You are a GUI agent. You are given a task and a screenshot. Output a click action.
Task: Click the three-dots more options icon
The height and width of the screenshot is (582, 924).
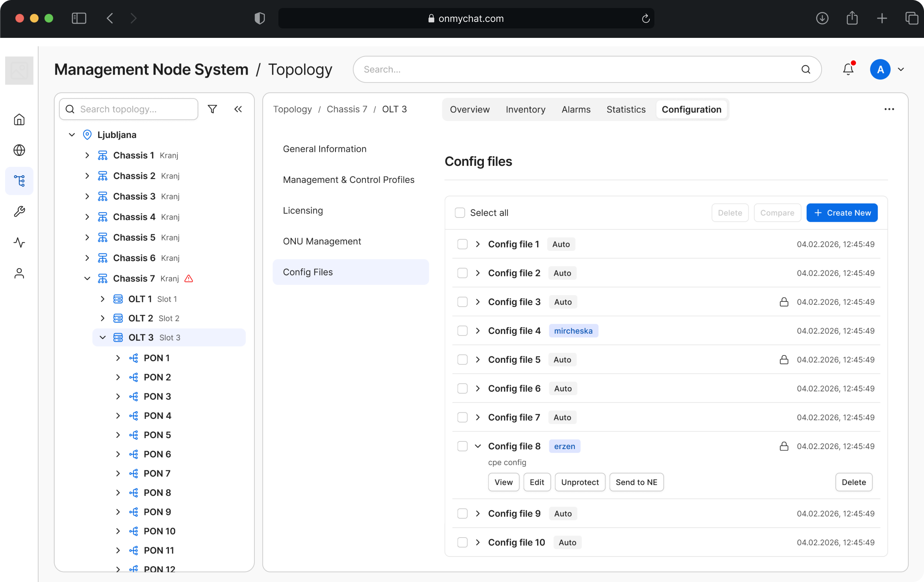pos(889,109)
